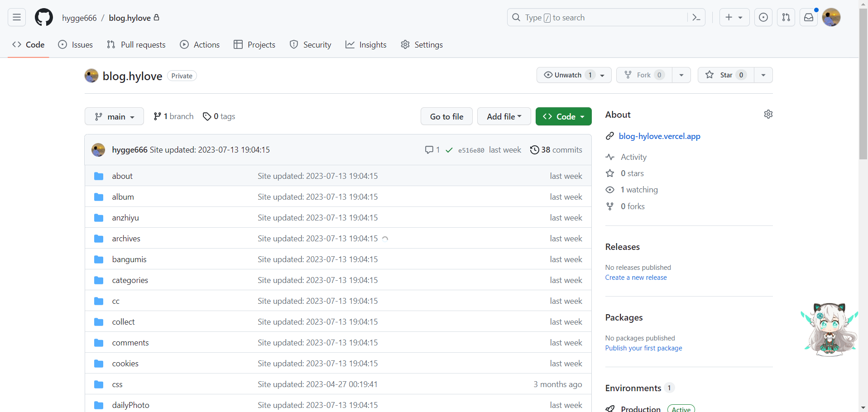The height and width of the screenshot is (412, 868).
Task: Click Publish your first package link
Action: click(643, 348)
